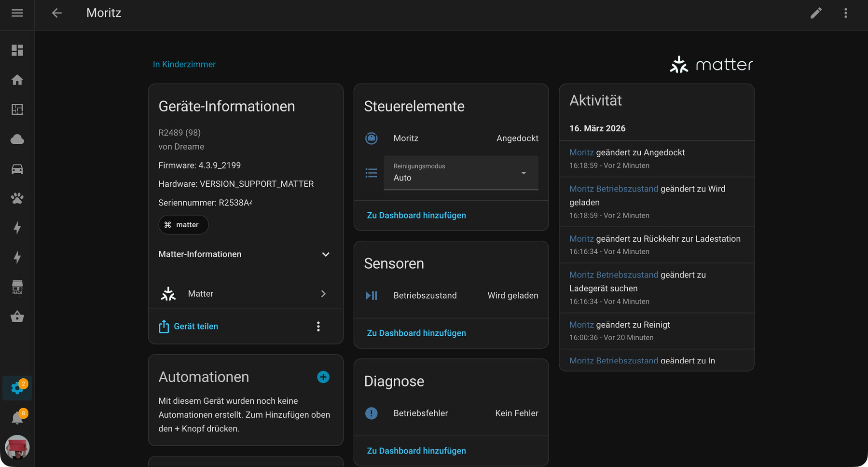The image size is (868, 467).
Task: Add automation with the plus icon
Action: click(323, 377)
